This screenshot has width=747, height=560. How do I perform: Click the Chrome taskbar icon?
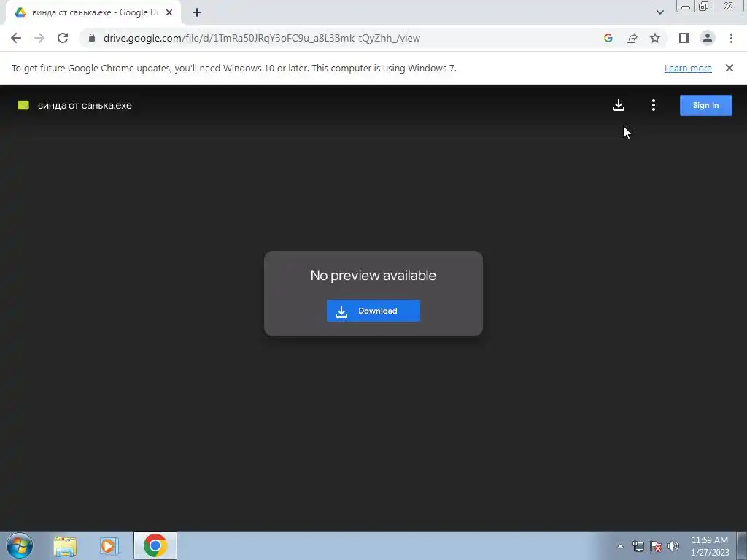coord(155,545)
